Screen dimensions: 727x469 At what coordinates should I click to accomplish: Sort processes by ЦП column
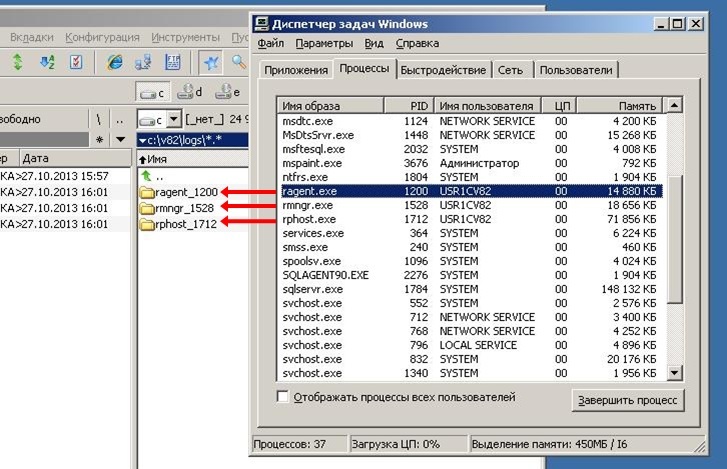[559, 106]
